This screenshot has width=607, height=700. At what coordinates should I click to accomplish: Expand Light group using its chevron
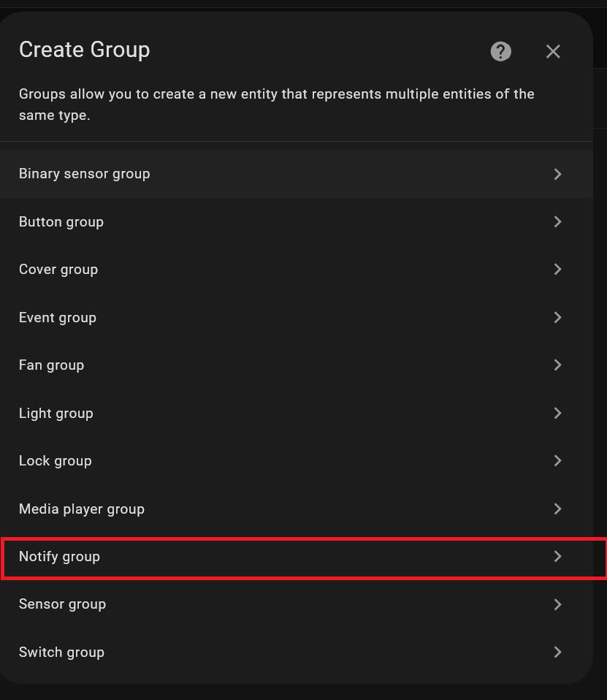(x=557, y=413)
